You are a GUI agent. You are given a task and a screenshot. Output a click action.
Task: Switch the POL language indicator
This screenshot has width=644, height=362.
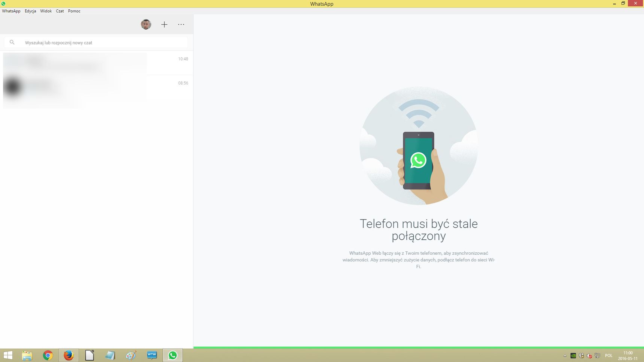(x=609, y=356)
